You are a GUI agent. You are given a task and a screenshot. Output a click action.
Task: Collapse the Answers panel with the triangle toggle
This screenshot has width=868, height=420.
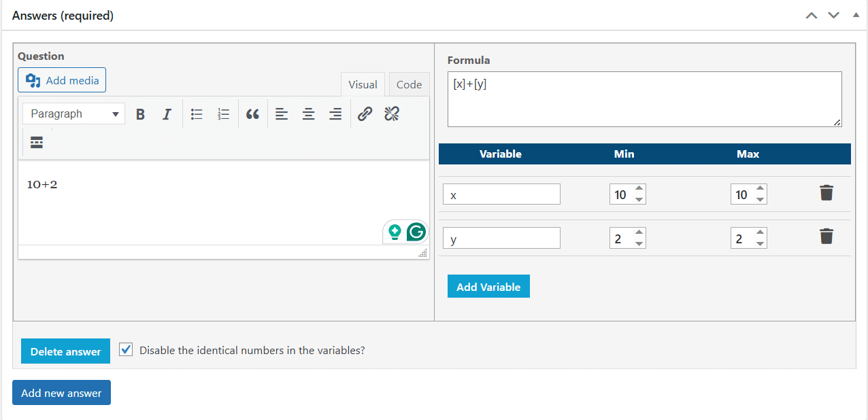click(x=856, y=15)
